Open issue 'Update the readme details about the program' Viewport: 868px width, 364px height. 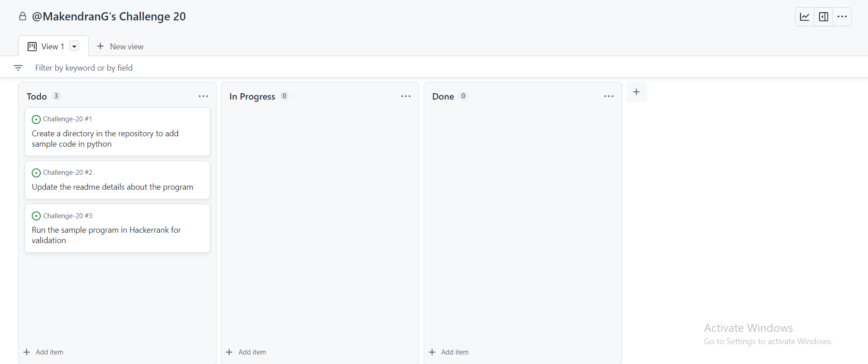pos(112,187)
